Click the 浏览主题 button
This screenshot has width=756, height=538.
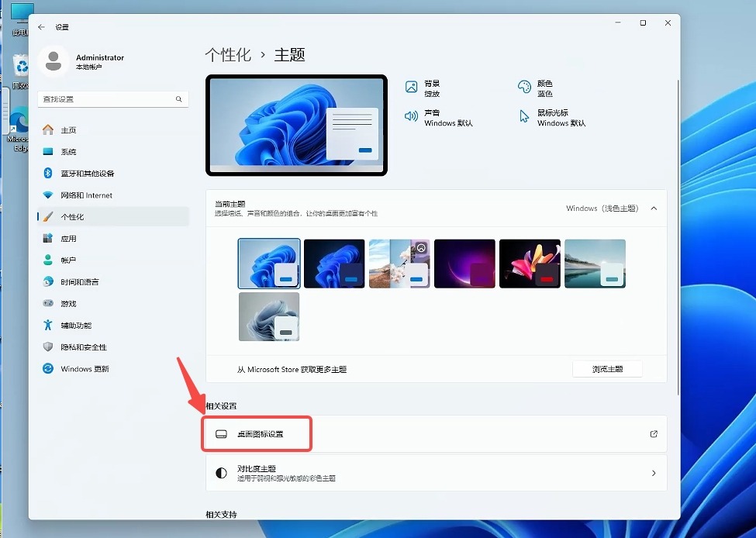607,369
